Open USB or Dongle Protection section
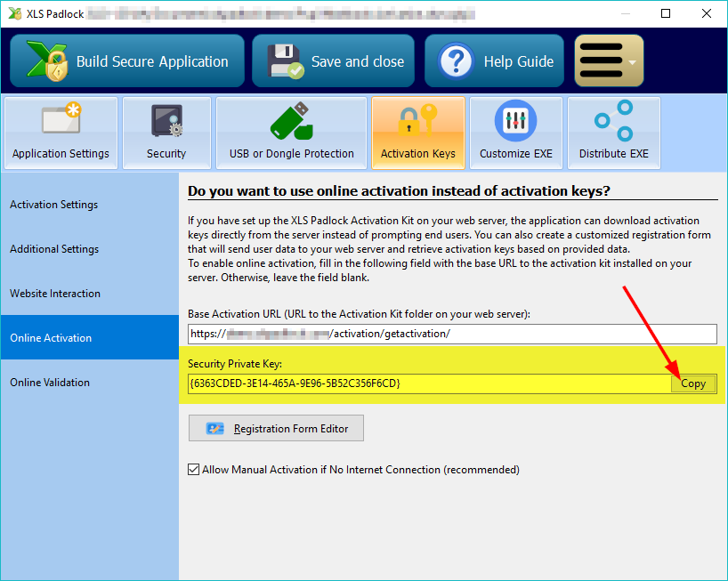 pyautogui.click(x=292, y=133)
